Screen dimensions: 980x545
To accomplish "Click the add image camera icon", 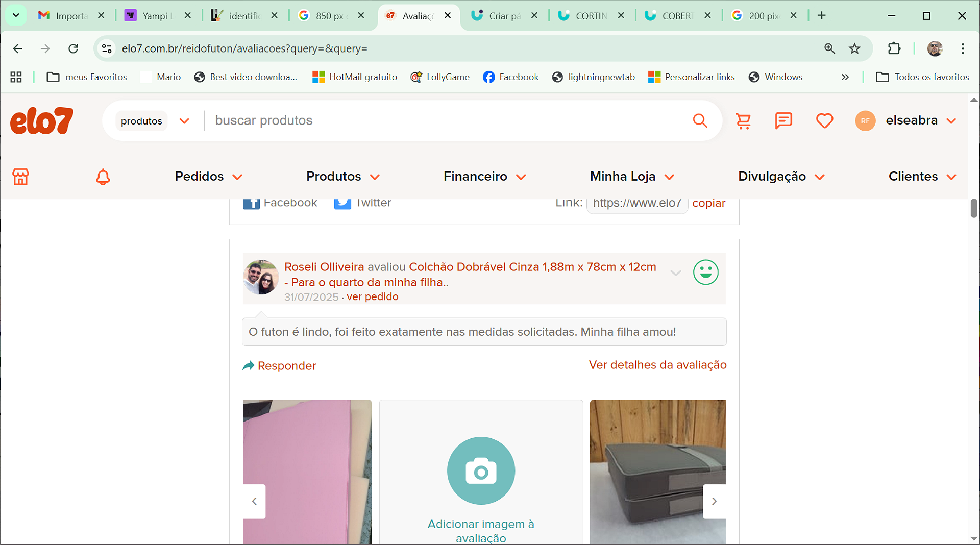I will coord(481,470).
